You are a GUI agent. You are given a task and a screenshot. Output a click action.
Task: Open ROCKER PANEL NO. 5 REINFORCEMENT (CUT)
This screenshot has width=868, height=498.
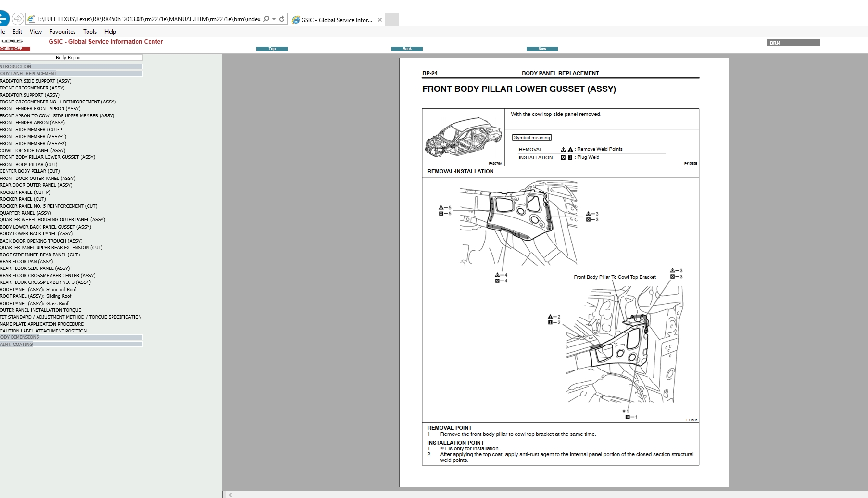[x=49, y=206]
